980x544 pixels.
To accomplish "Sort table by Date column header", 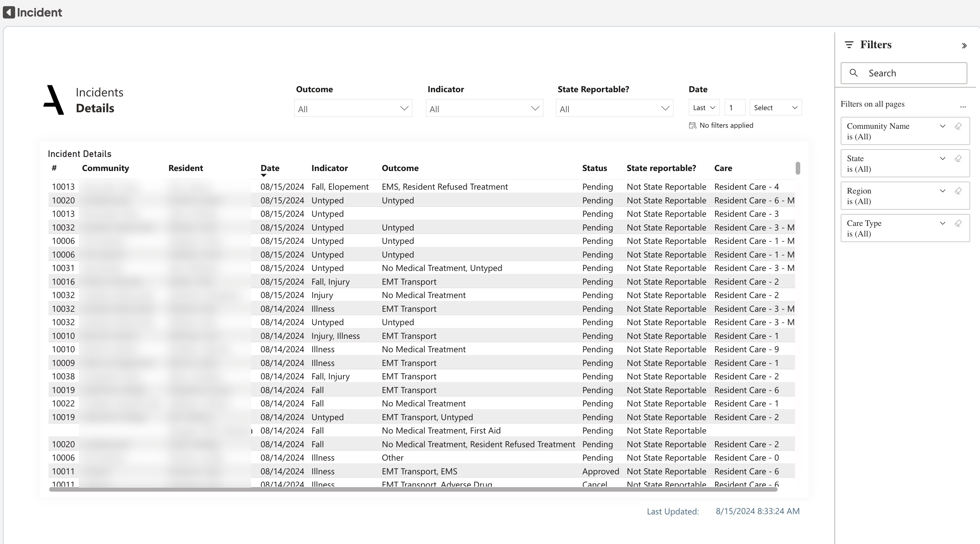I will click(x=270, y=168).
